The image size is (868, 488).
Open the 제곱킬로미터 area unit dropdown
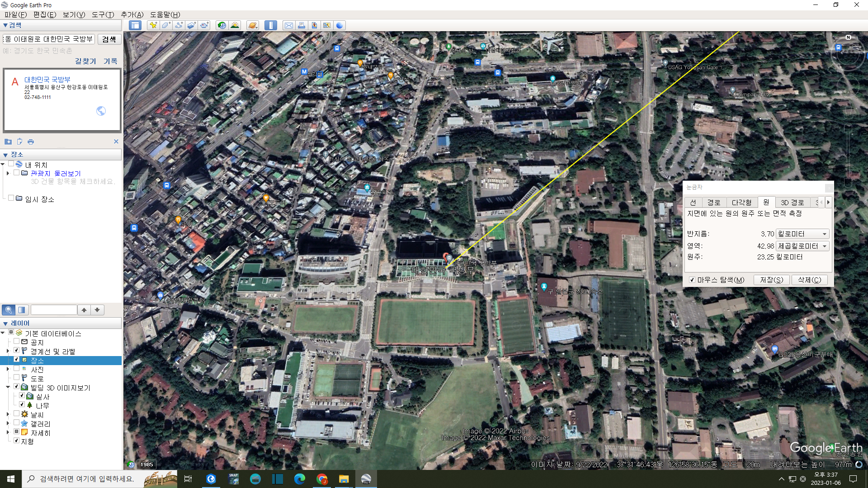point(802,246)
